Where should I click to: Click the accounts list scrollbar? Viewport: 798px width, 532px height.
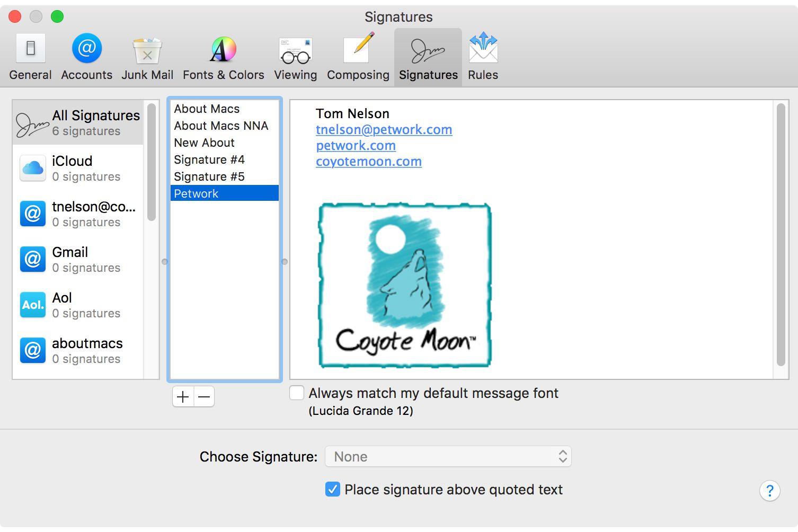(x=152, y=162)
